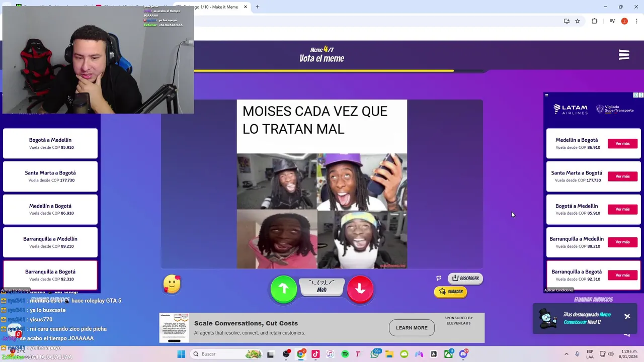Switch to Chrome on taskbar
644x362 pixels.
click(301, 354)
